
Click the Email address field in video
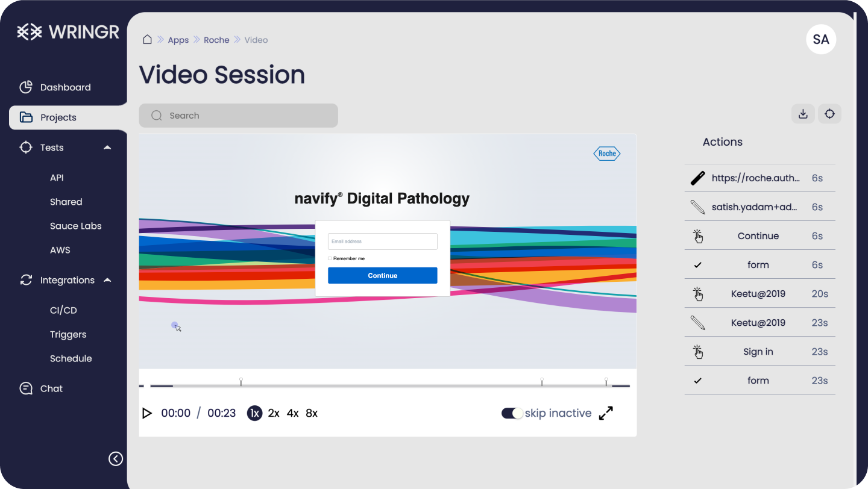click(383, 241)
